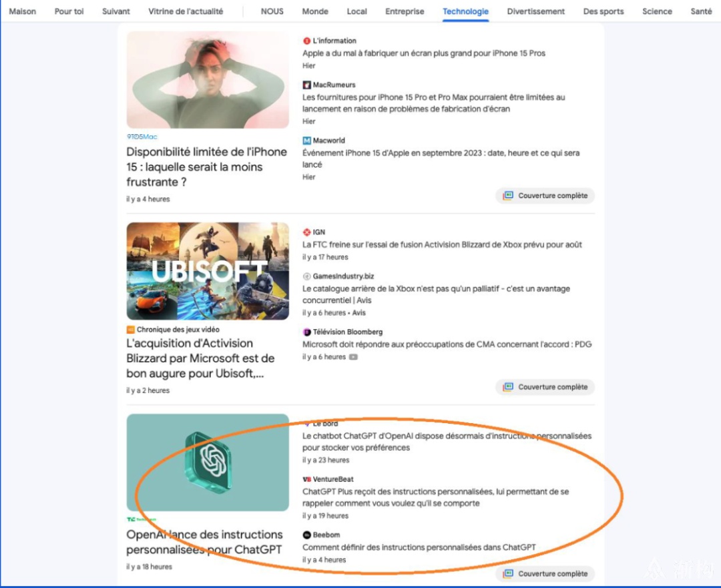Screen dimensions: 721x588
Task: Click the Télévision Bloomberg source name
Action: [x=348, y=332]
